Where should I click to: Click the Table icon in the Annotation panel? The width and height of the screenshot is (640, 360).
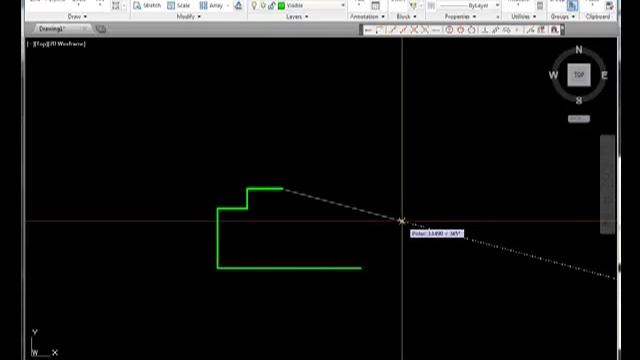click(376, 5)
